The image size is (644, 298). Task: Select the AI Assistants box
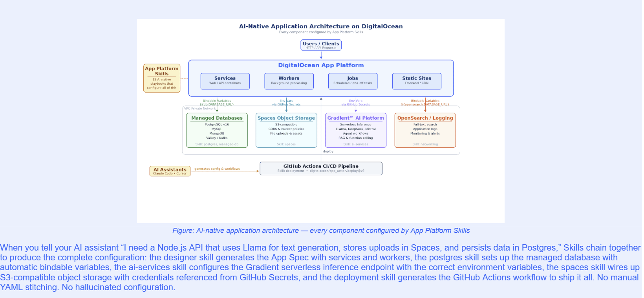tap(170, 171)
